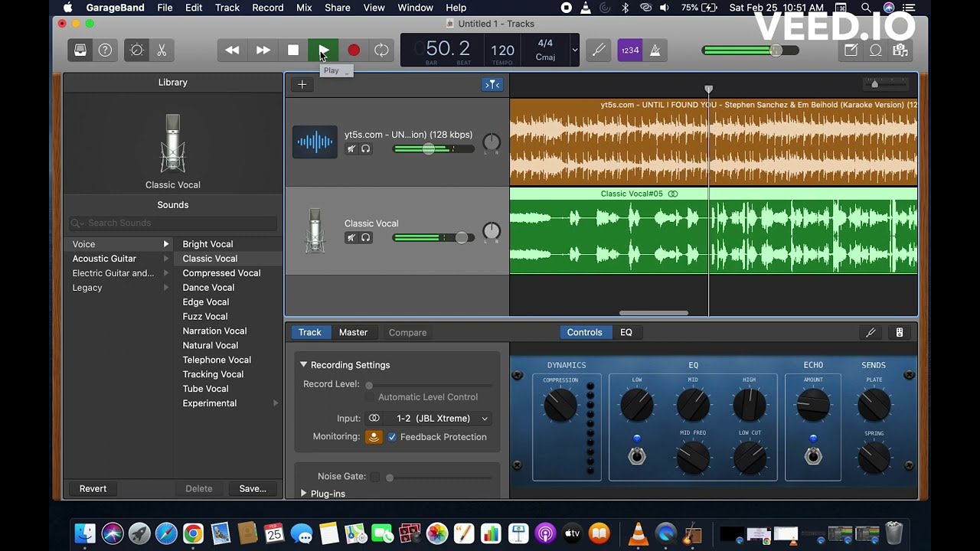The image size is (980, 551).
Task: Click the pencil icon in Smart Controls header
Action: 871,332
